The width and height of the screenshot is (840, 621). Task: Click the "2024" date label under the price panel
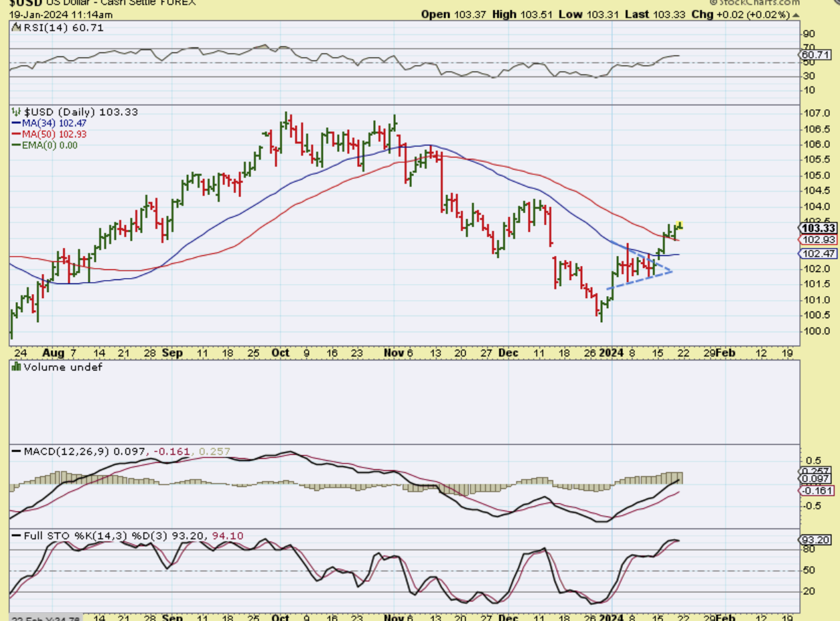612,352
